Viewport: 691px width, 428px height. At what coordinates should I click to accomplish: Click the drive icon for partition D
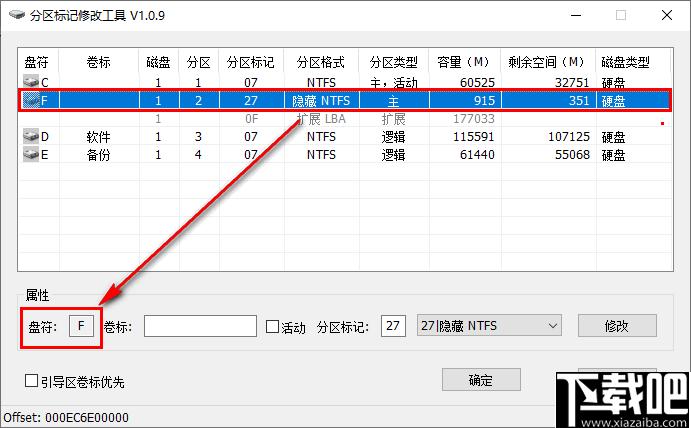31,136
